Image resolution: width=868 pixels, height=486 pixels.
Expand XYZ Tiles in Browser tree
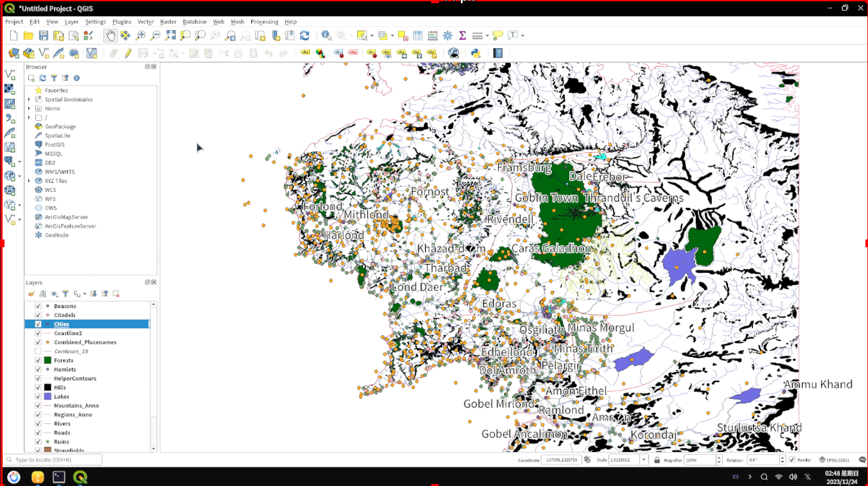coord(29,181)
